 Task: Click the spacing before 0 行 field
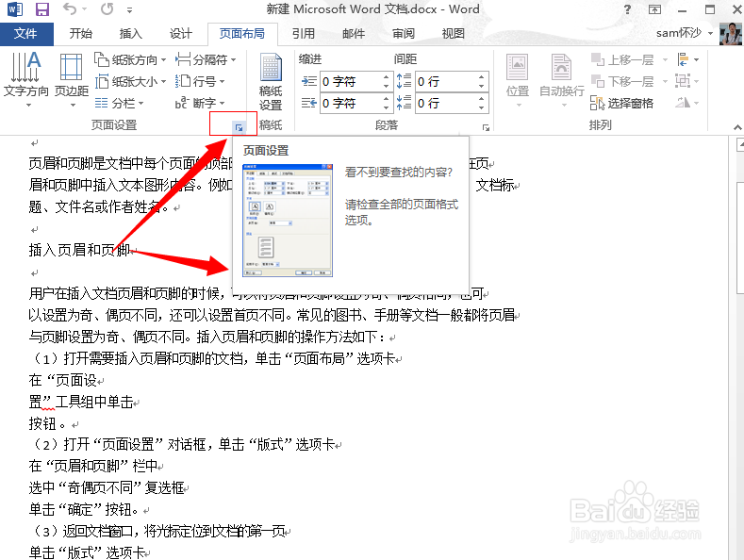(446, 82)
